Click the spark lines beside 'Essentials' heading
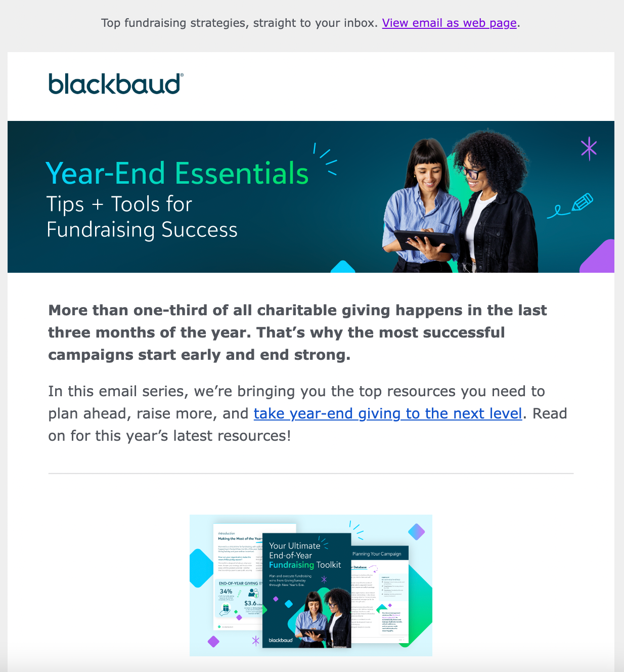 [325, 159]
